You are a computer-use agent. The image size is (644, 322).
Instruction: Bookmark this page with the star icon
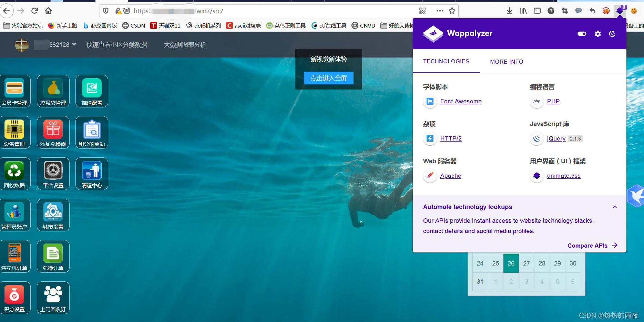[x=452, y=11]
